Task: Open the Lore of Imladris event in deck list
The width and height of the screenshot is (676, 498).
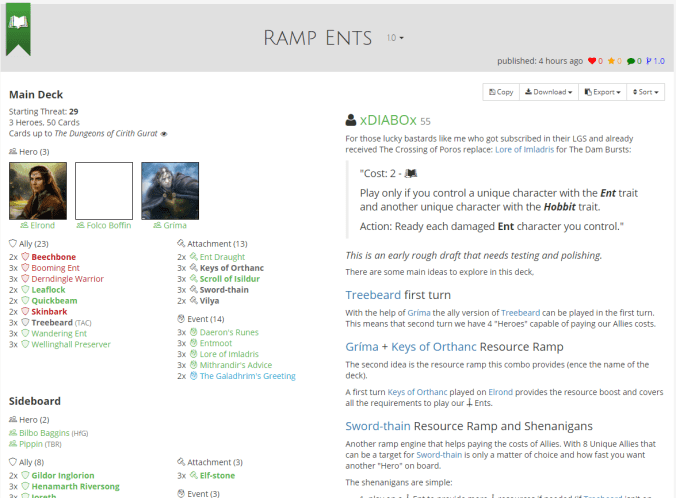Action: [229, 354]
